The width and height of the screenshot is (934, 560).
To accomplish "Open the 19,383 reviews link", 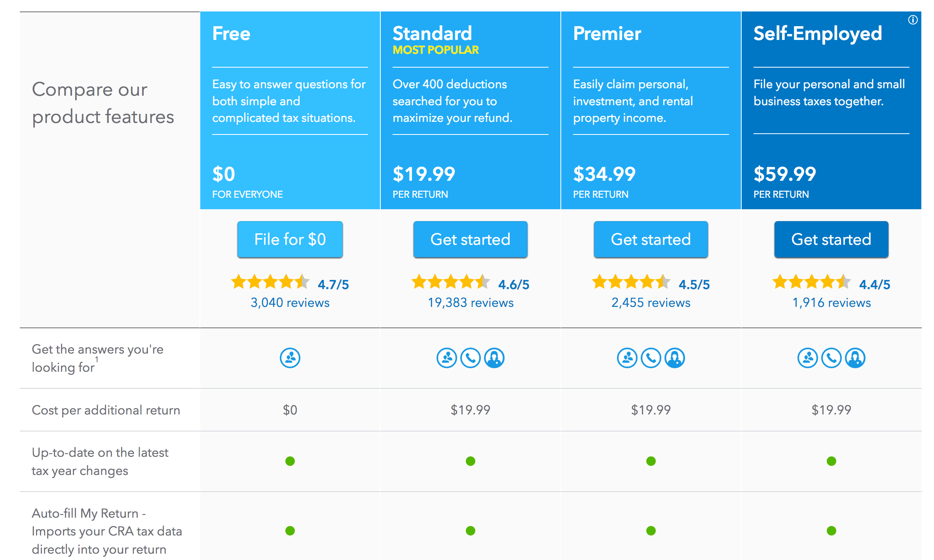I will [471, 303].
